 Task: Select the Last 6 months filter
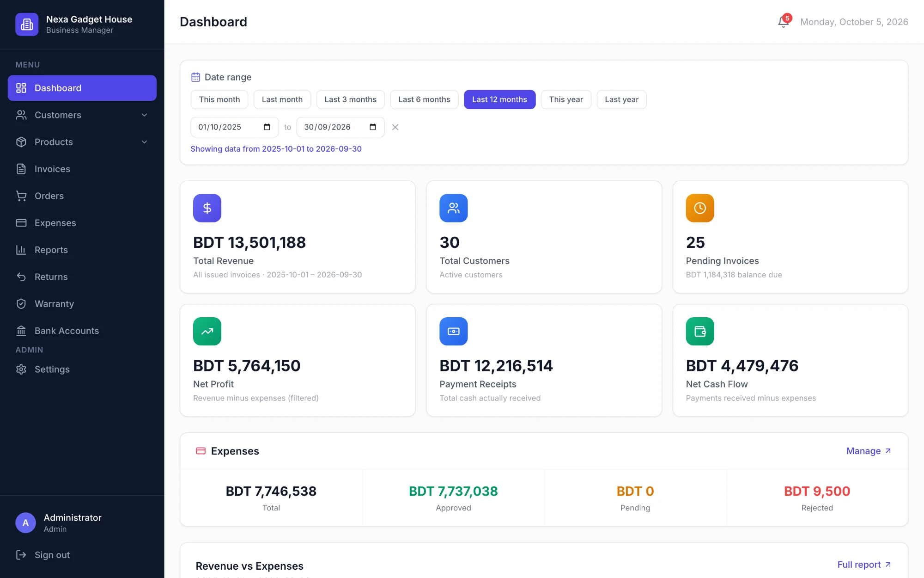pos(424,99)
